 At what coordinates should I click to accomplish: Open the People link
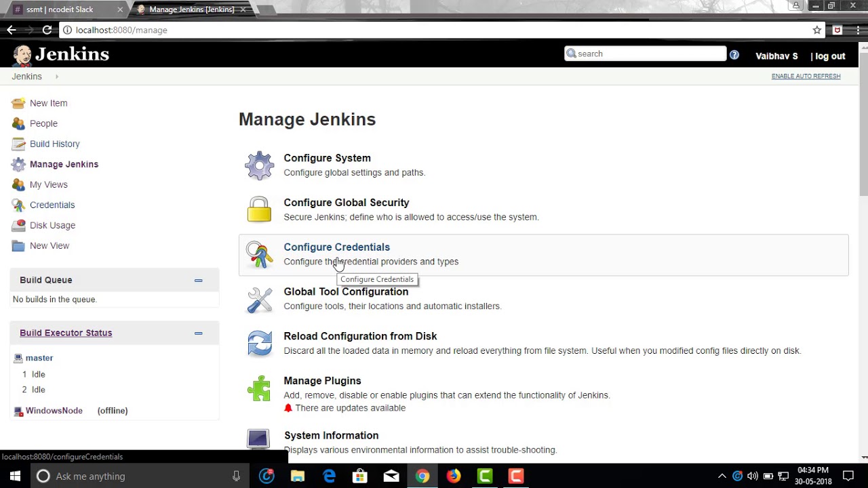click(x=43, y=123)
